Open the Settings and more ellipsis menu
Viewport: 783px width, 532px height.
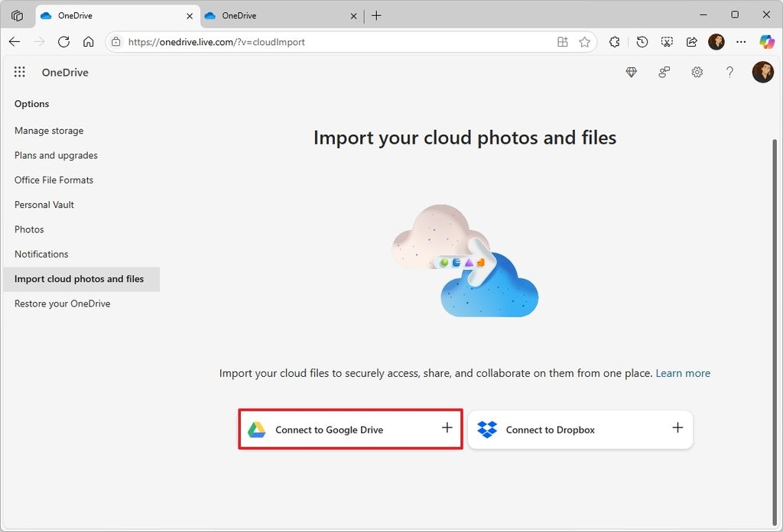pyautogui.click(x=741, y=41)
